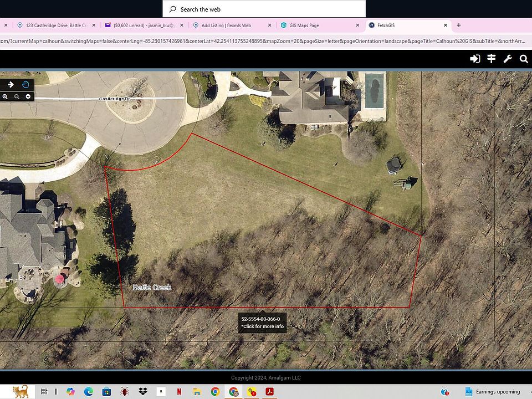The image size is (532, 399).
Task: Open Dropbox from the taskbar
Action: tap(143, 392)
